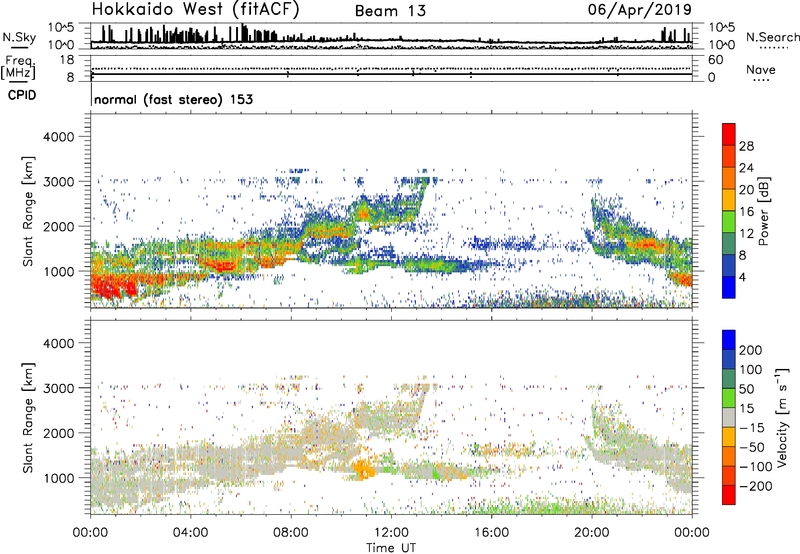This screenshot has height=554, width=800.
Task: Select the Time UT axis title
Action: [391, 548]
